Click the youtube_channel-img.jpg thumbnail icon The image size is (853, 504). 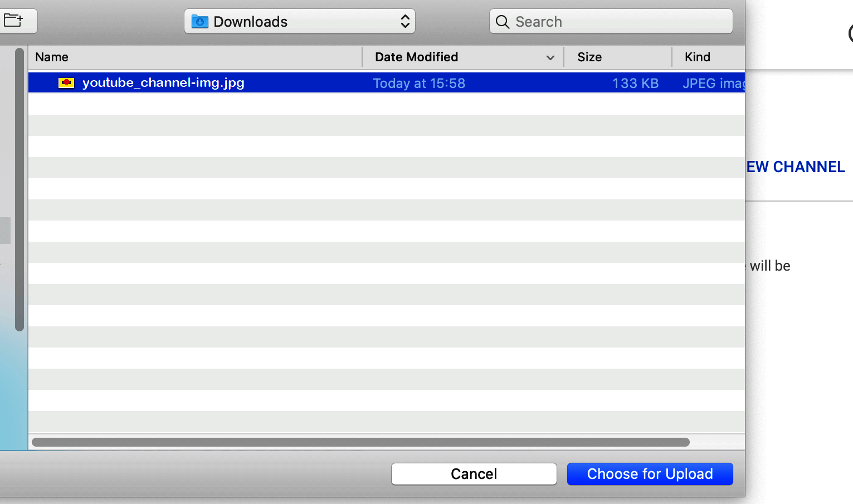[x=66, y=83]
